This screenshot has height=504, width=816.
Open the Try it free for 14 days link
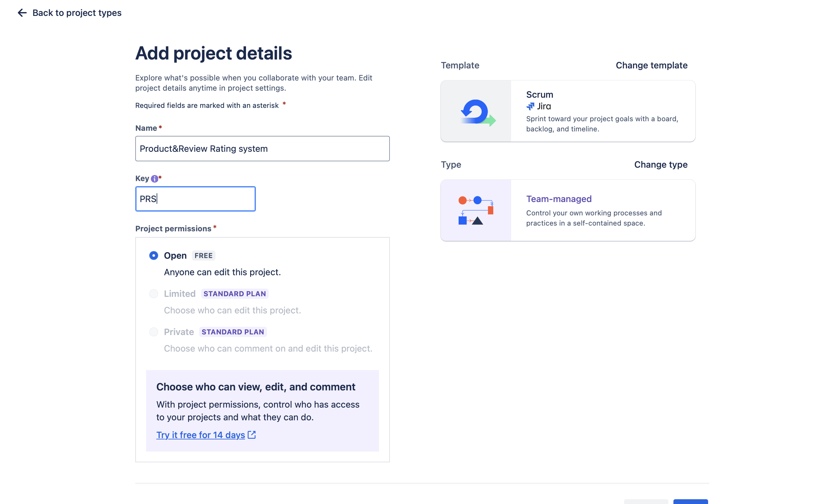201,435
